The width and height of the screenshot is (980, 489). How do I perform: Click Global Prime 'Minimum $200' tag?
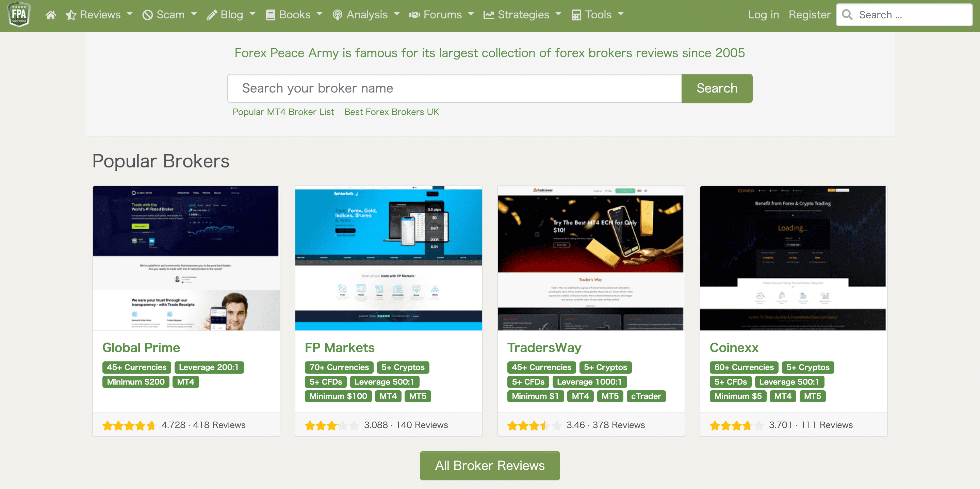(x=136, y=382)
